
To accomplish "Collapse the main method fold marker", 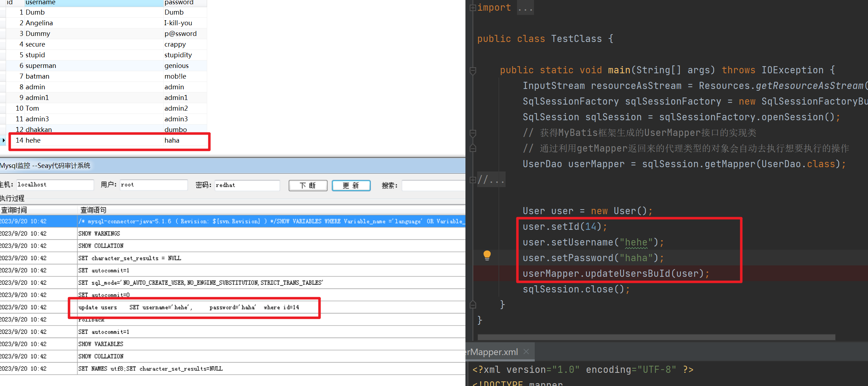I will point(473,70).
